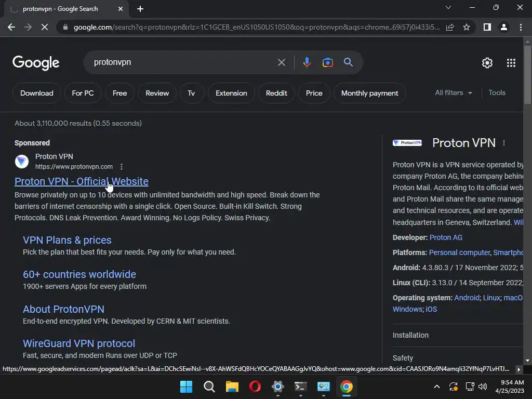Click the Windows operating system link
The image size is (532, 399).
(407, 310)
